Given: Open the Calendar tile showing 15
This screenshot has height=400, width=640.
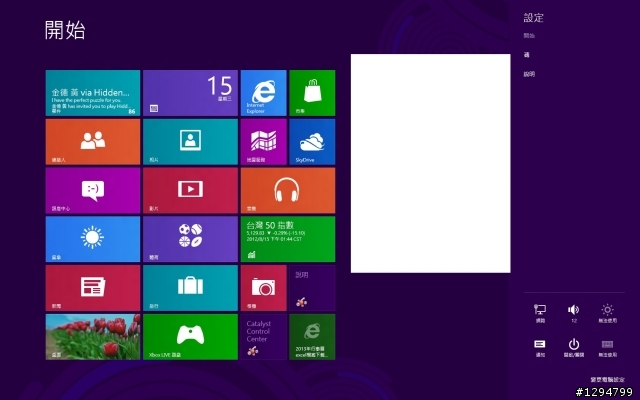Looking at the screenshot, I should [x=190, y=93].
